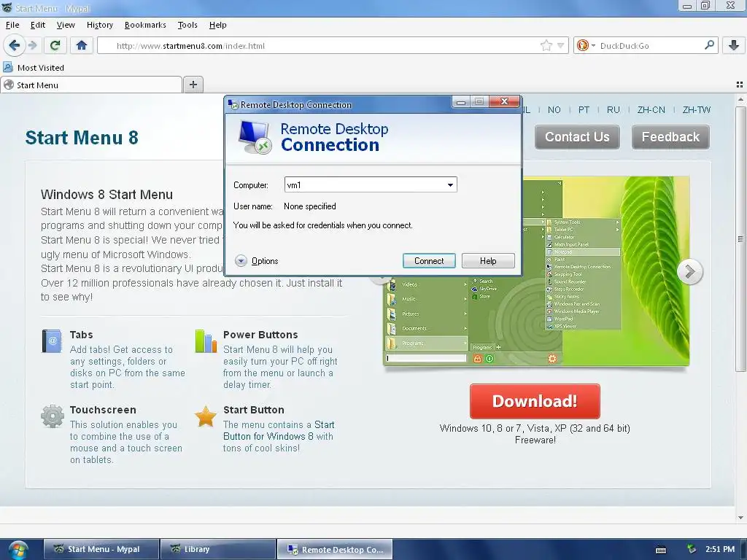Open the Tools menu
The height and width of the screenshot is (560, 747).
coord(187,25)
